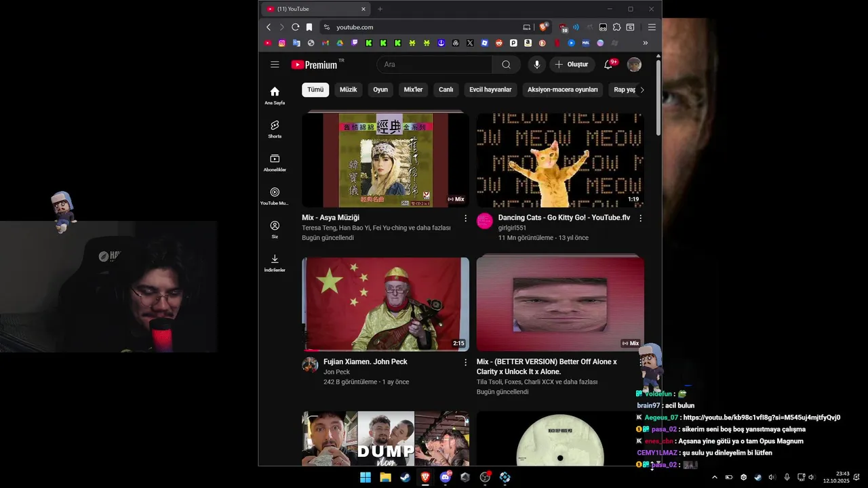Click the Oluştur create button
Screen dimensions: 868x488
coord(572,64)
